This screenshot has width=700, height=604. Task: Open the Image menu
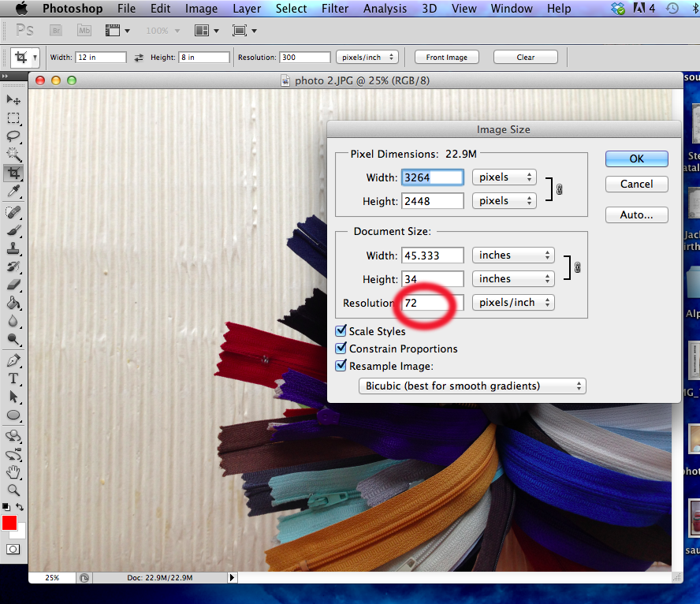pos(201,9)
